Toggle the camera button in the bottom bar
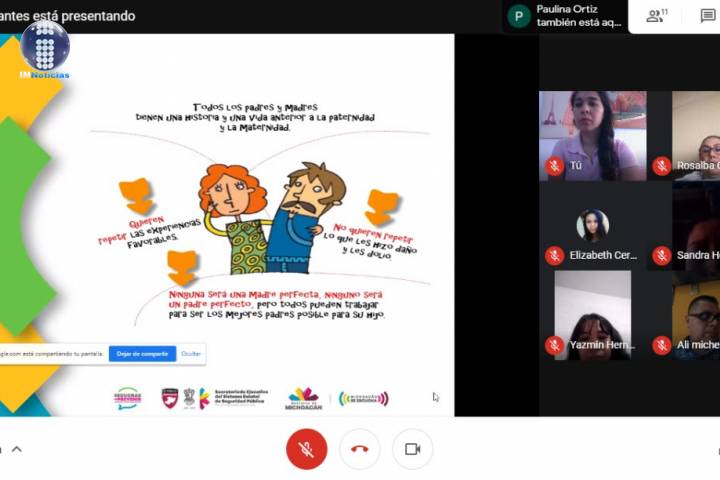The height and width of the screenshot is (480, 720). 412,449
